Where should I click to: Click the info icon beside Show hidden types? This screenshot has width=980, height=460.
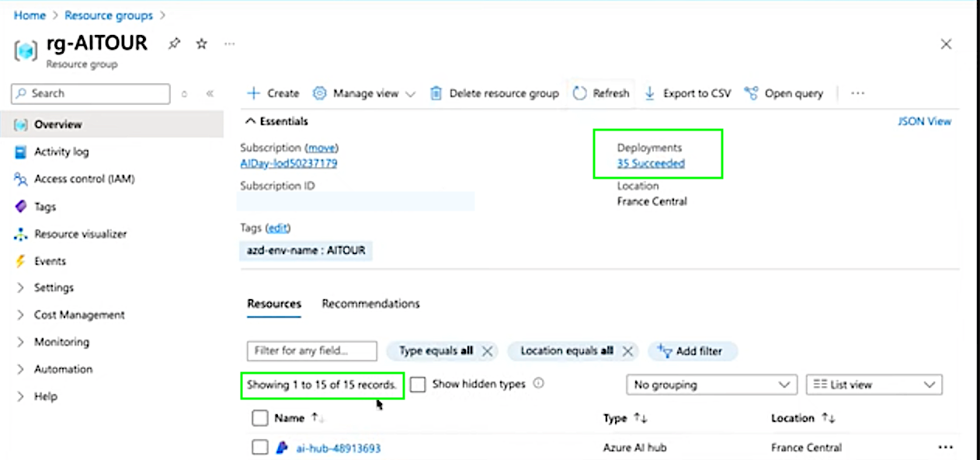539,384
